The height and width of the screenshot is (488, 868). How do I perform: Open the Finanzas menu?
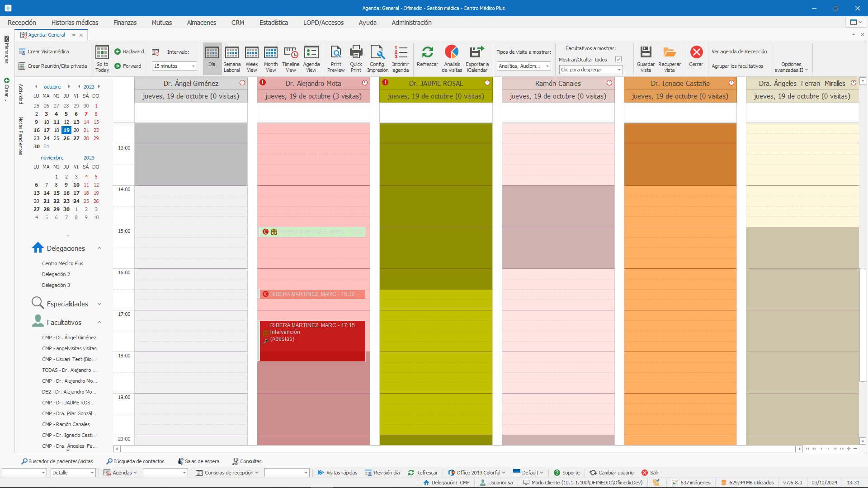point(125,23)
